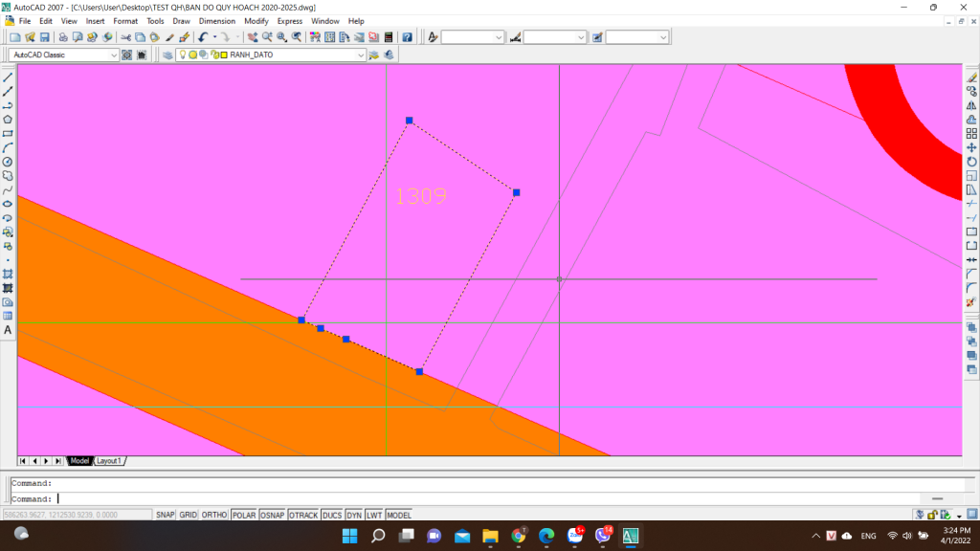980x551 pixels.
Task: Click the MODEL status bar button
Action: [x=398, y=515]
